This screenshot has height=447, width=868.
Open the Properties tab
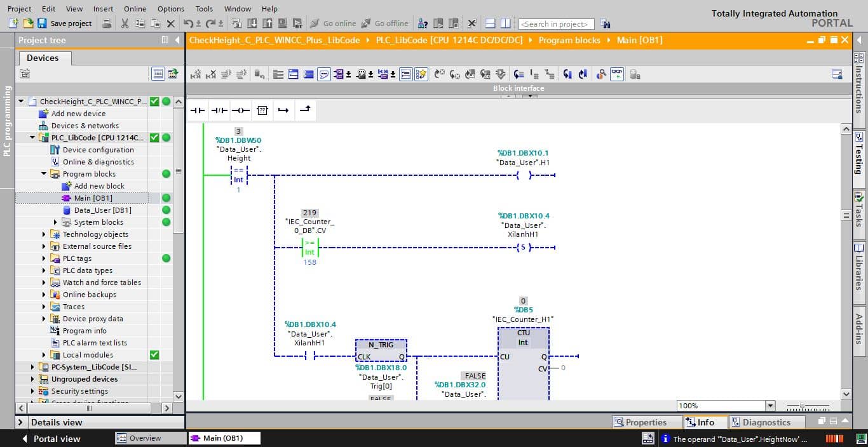[x=647, y=422]
